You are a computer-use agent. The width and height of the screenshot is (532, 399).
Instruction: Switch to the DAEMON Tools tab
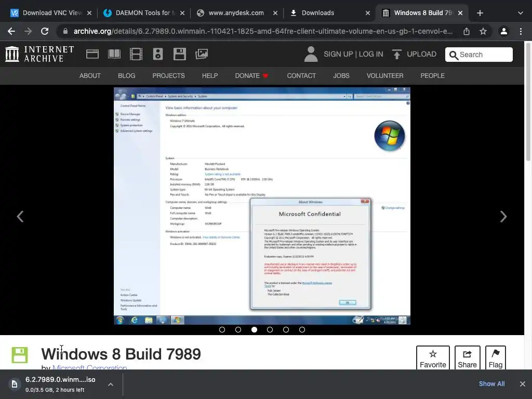point(145,13)
